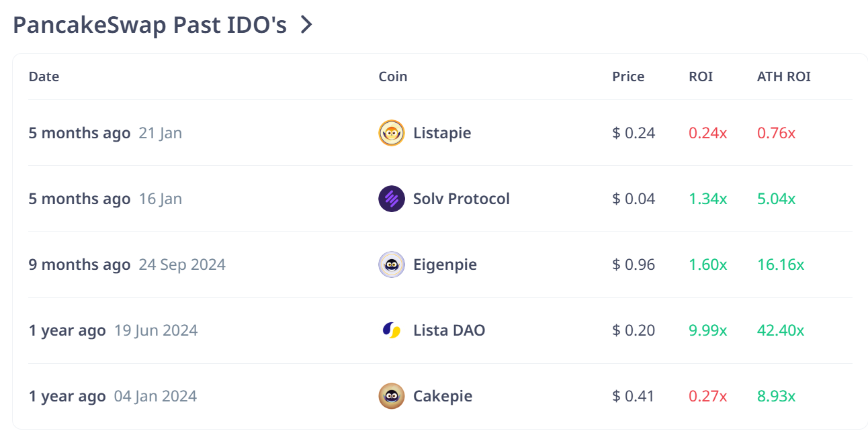Click the Lista DAO logo icon
The height and width of the screenshot is (435, 868).
392,330
